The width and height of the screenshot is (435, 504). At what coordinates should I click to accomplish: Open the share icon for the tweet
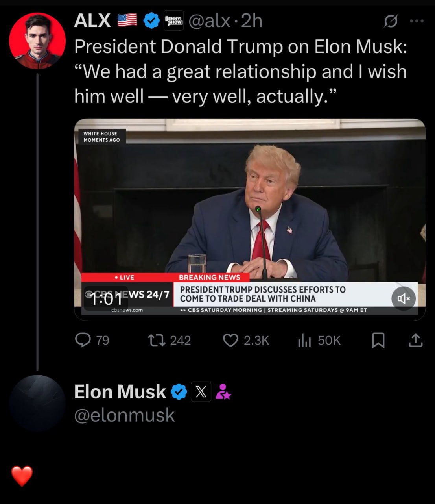click(415, 340)
